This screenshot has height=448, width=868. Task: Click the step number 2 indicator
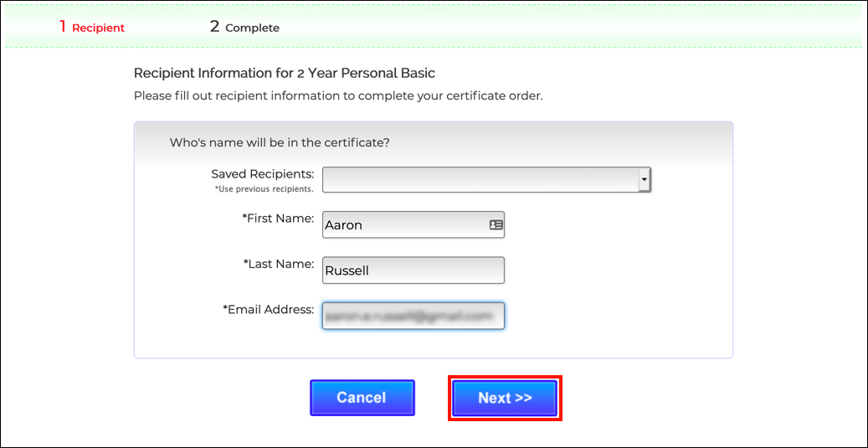[215, 27]
